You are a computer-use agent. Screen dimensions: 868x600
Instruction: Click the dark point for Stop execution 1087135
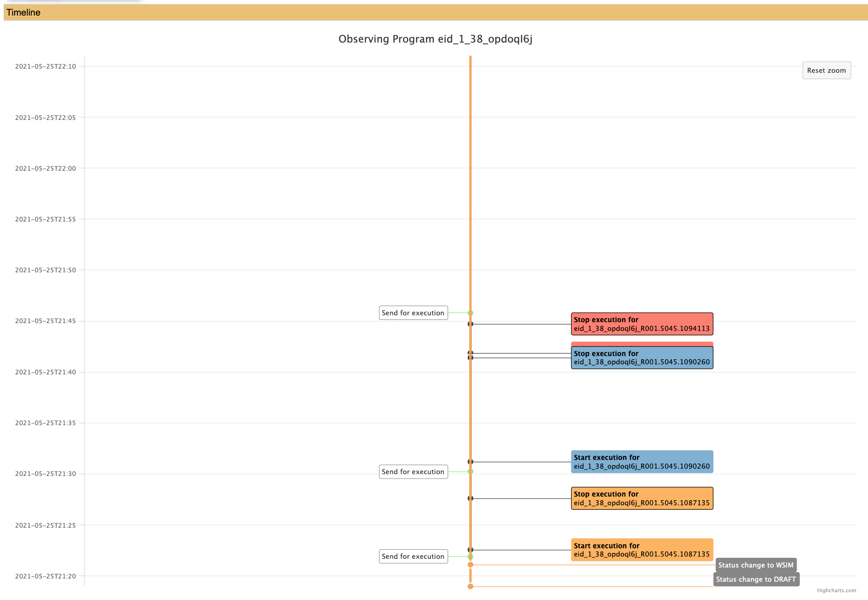[471, 498]
